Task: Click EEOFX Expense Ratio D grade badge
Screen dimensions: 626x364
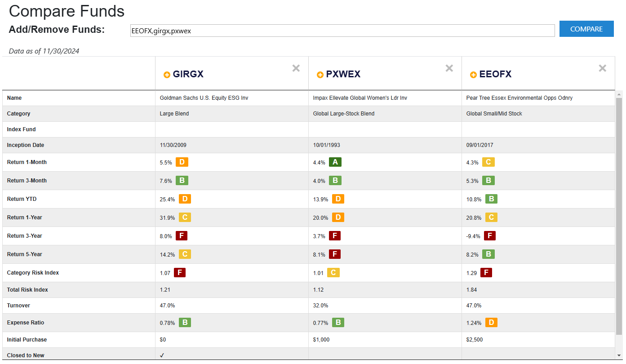Action: pyautogui.click(x=491, y=323)
